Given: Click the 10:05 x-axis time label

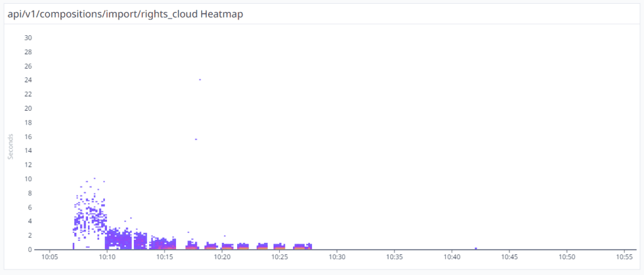Looking at the screenshot, I should pos(50,257).
